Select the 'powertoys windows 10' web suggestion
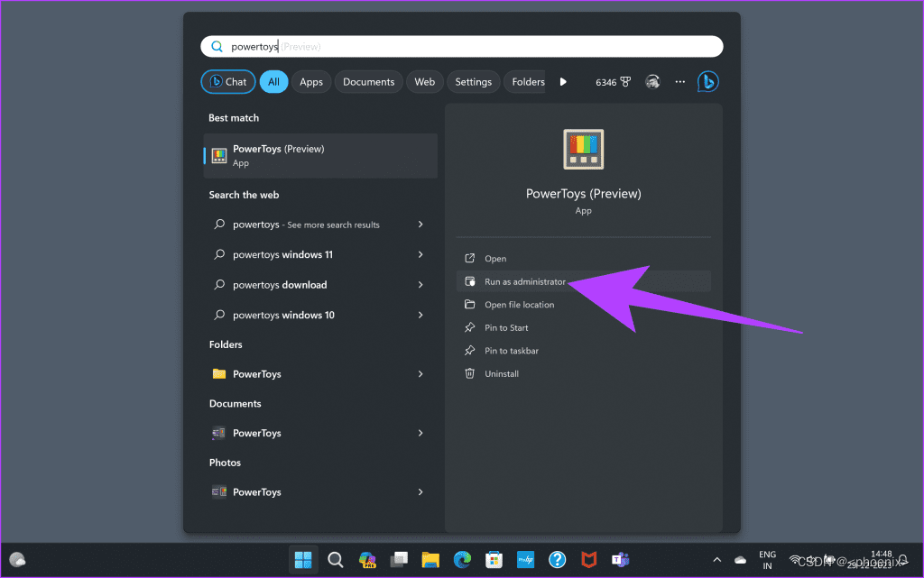924x578 pixels. (320, 315)
